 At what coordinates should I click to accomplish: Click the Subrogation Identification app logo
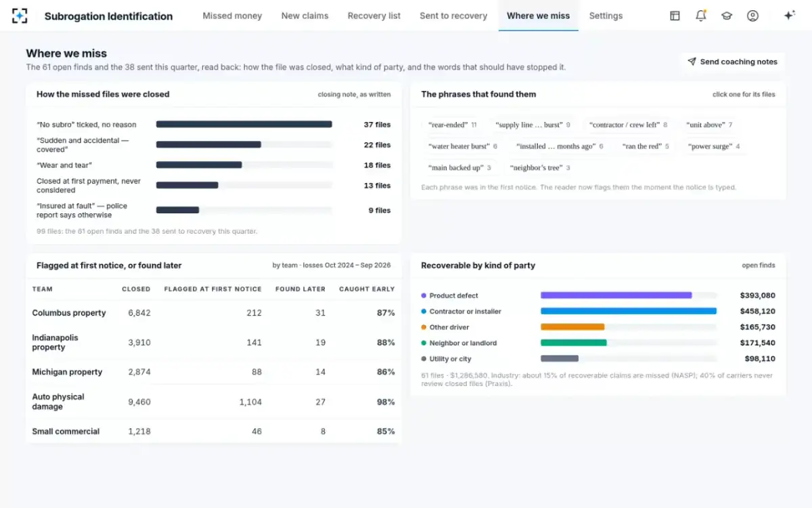[x=20, y=16]
